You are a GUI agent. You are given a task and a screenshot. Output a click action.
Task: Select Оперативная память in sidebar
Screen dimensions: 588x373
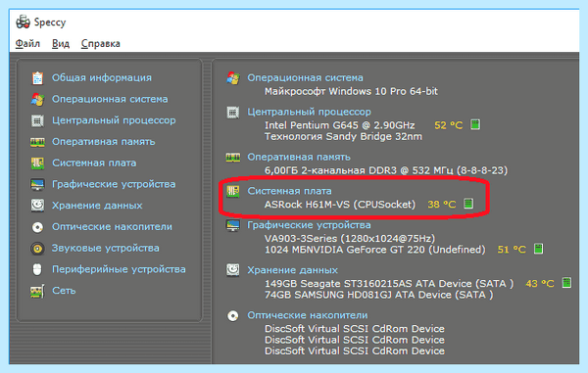click(x=104, y=142)
